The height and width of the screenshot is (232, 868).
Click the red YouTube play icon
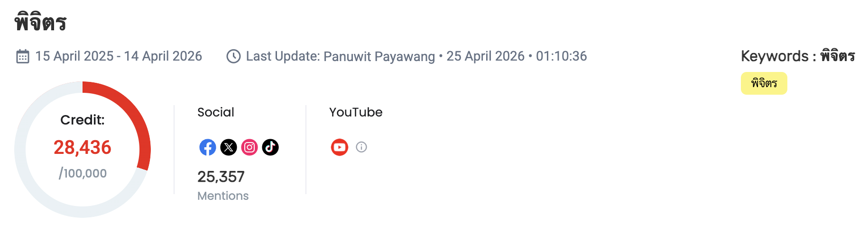click(x=340, y=147)
